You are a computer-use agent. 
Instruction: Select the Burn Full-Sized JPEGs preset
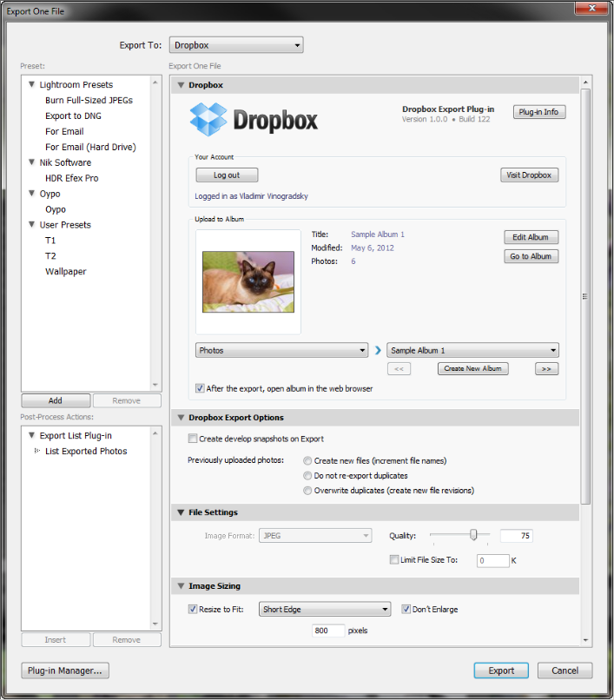click(x=89, y=100)
